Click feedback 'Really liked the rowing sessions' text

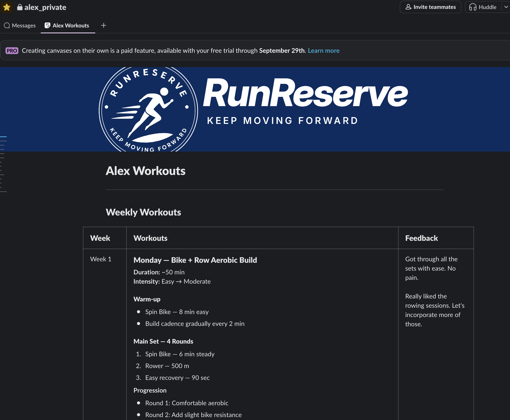tap(435, 310)
